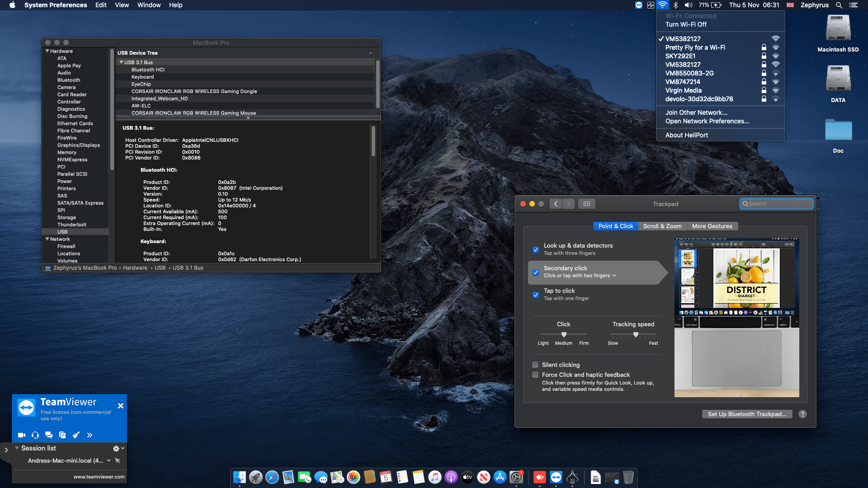Open the www.teamviewer.com link
This screenshot has height=488, width=868.
coord(99,477)
